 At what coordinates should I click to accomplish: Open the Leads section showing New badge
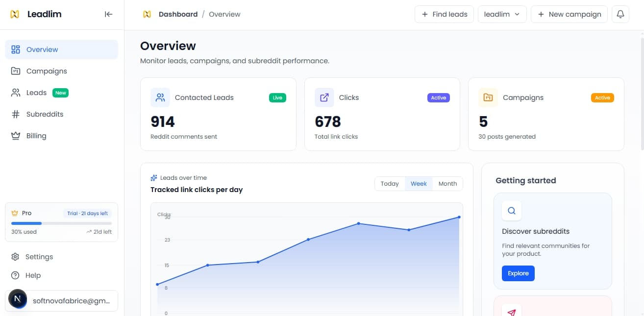point(36,92)
